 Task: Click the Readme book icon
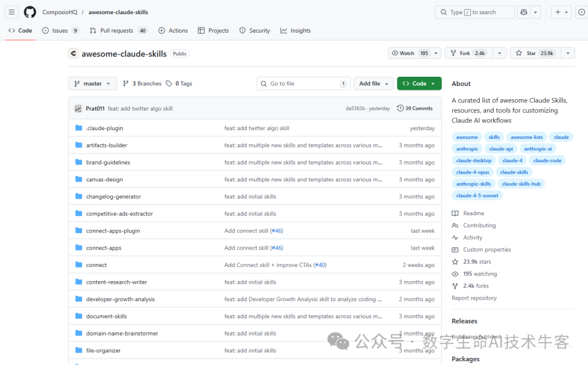click(x=455, y=213)
